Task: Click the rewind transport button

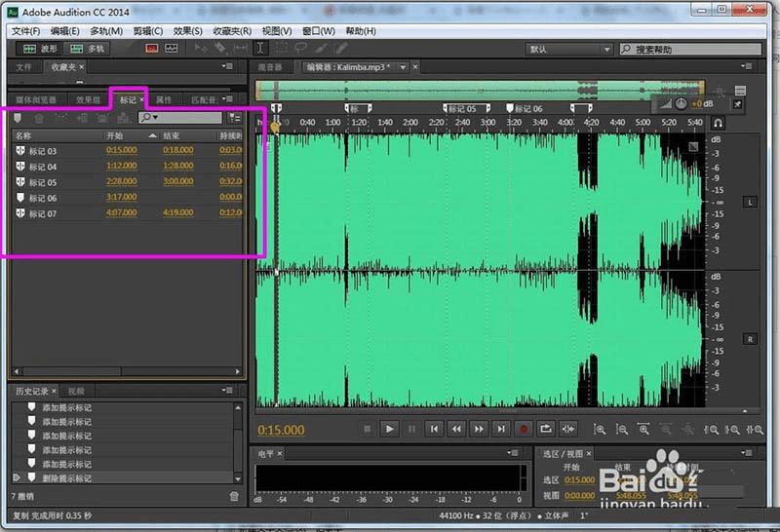Action: [x=455, y=429]
